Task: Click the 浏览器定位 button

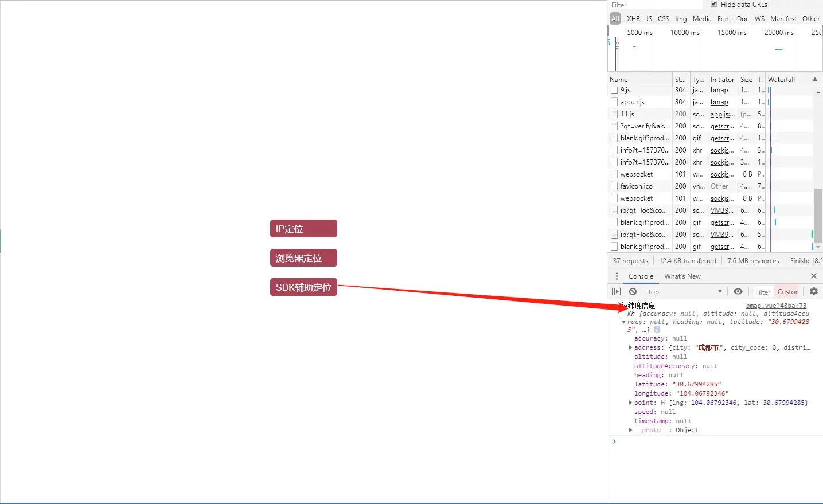Action: pyautogui.click(x=303, y=258)
